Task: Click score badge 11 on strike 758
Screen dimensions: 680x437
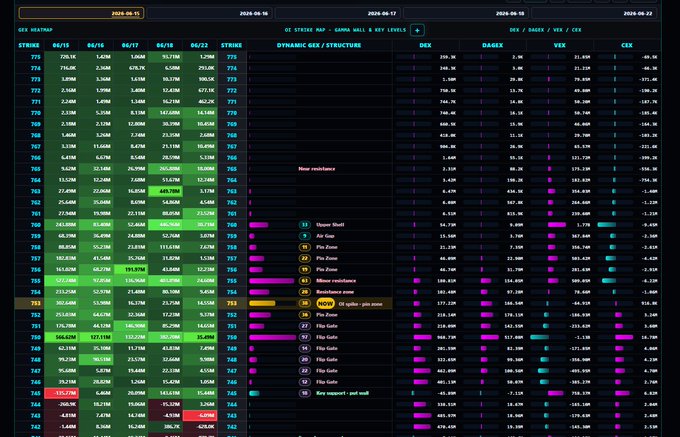Action: click(304, 247)
